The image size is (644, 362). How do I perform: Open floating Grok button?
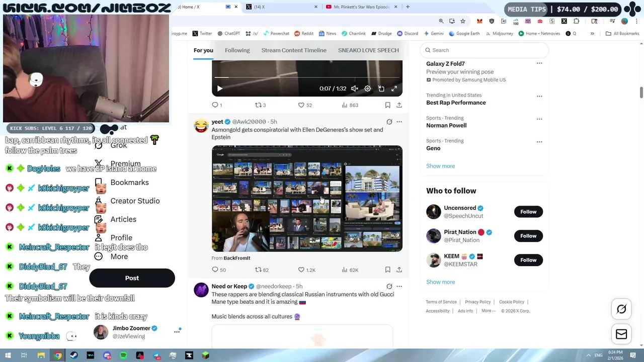tap(621, 309)
